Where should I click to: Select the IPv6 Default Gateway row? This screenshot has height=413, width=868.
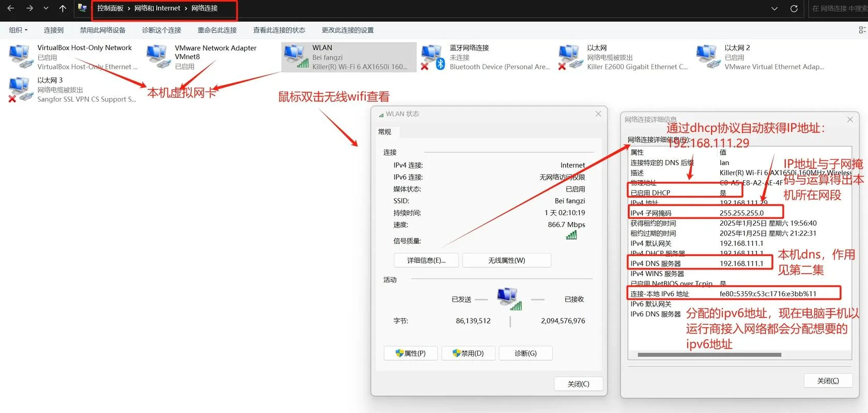(x=740, y=304)
